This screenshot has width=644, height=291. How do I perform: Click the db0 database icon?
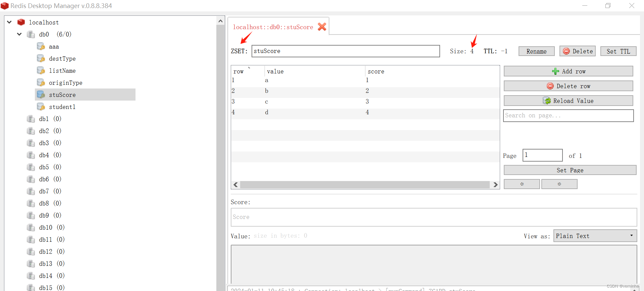pos(31,34)
